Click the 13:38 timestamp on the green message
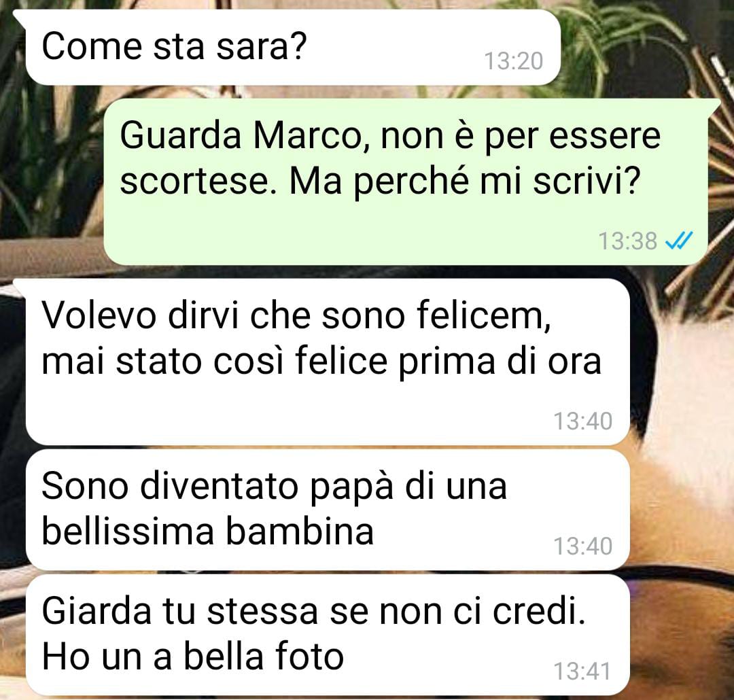 tap(628, 241)
